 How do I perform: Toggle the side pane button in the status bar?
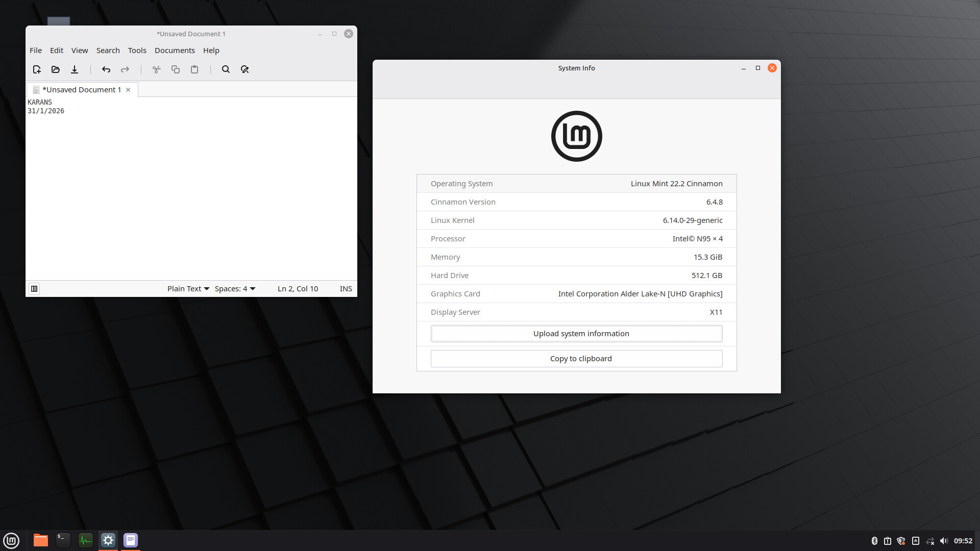pos(34,289)
